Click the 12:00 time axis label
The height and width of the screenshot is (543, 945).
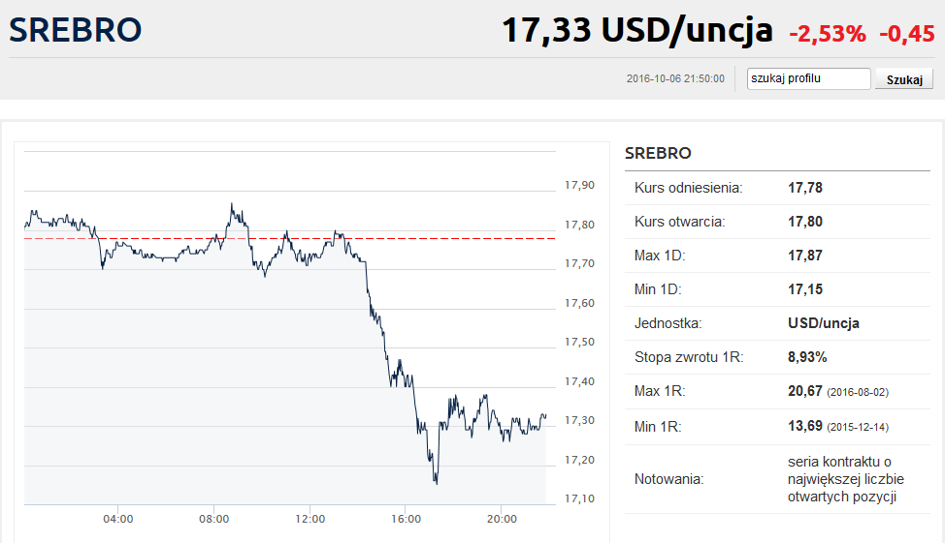pos(310,519)
